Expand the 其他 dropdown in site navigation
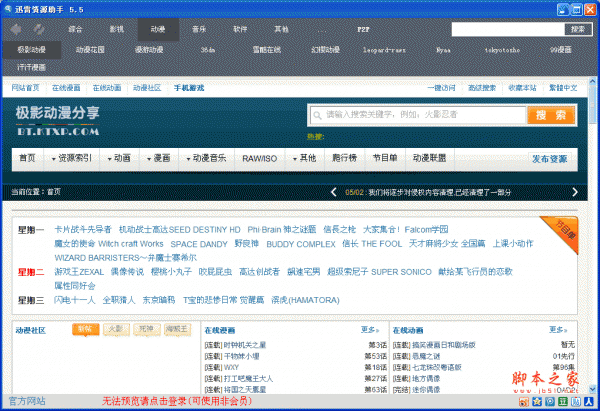The width and height of the screenshot is (600, 411). click(x=305, y=158)
